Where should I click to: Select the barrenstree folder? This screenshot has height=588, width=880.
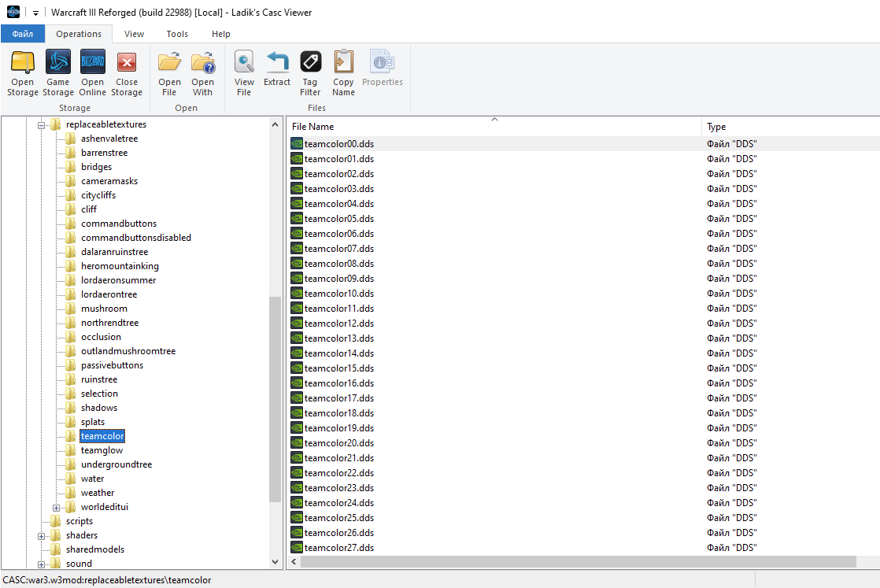(x=105, y=153)
